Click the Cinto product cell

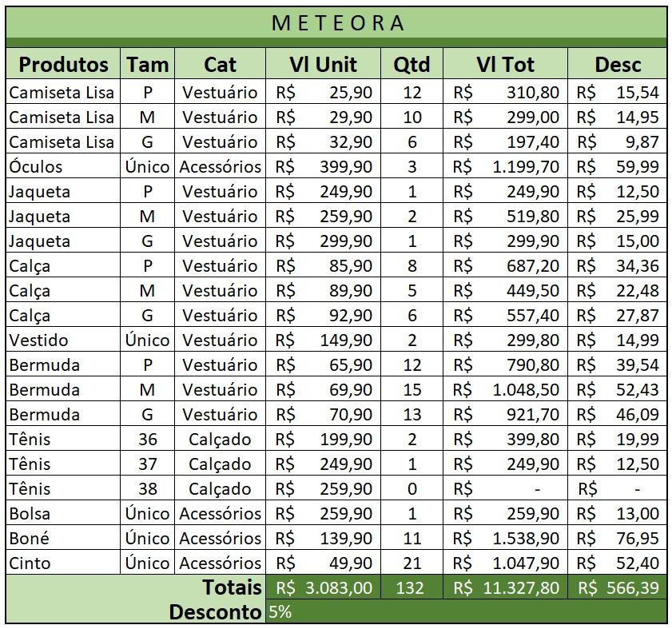click(64, 563)
